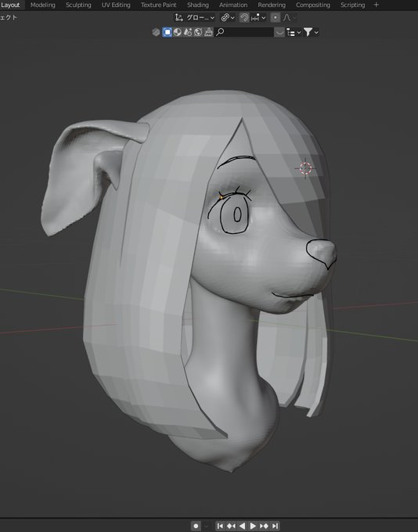
Task: Switch to the Rendering workspace tab
Action: 272,5
